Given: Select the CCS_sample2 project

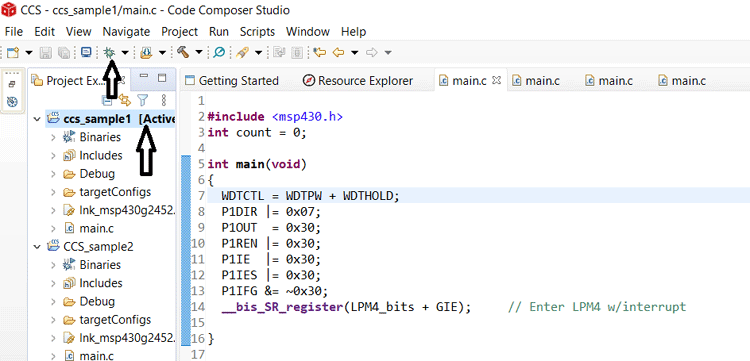Looking at the screenshot, I should [90, 247].
